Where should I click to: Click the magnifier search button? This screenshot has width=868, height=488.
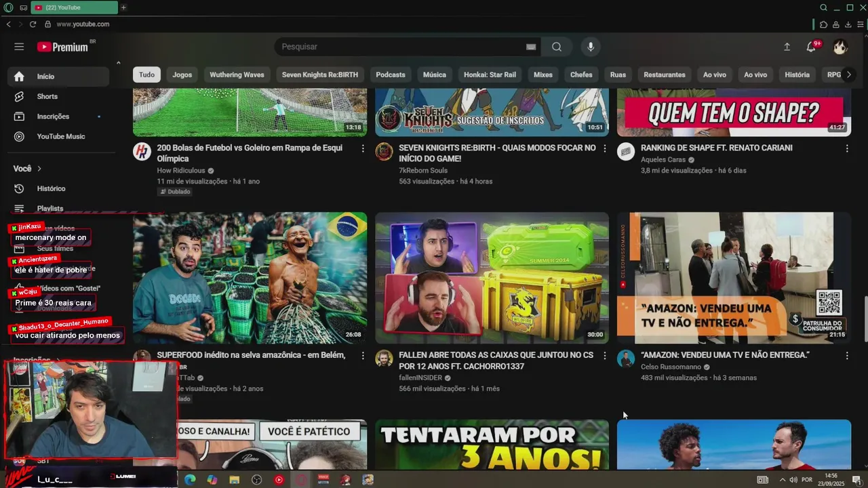(557, 47)
